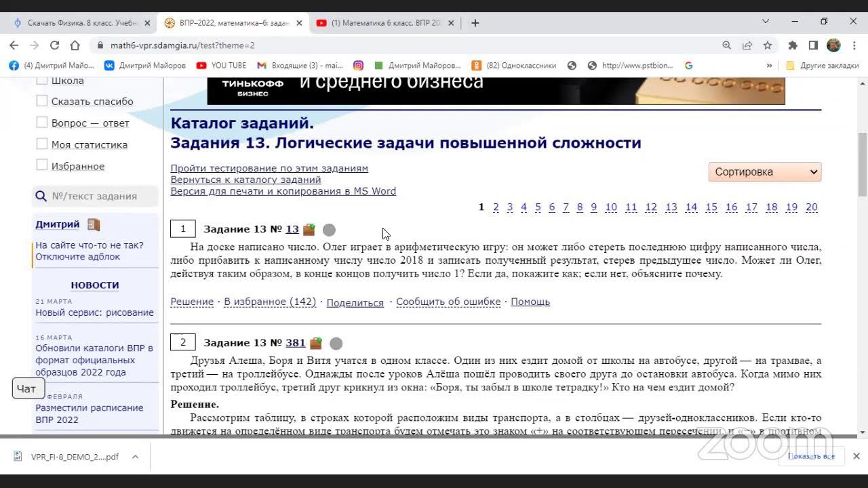The image size is (868, 488).
Task: Click the №/текст задания search field
Action: click(96, 196)
